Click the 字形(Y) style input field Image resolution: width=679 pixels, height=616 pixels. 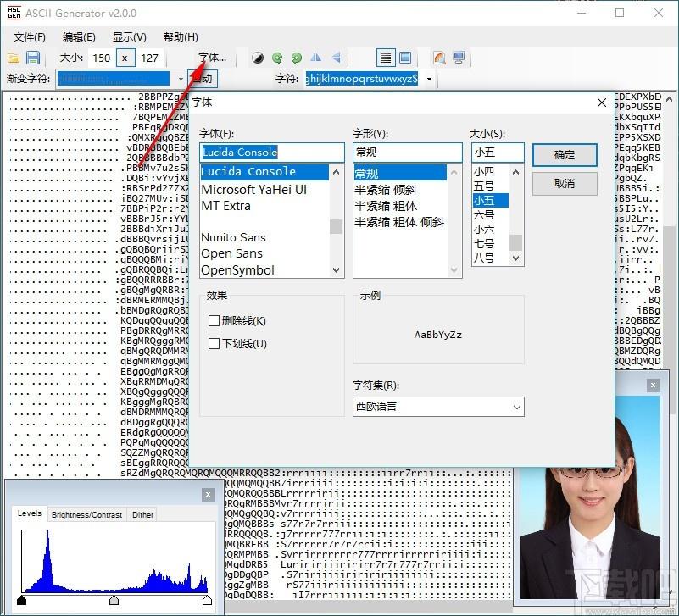pos(408,152)
